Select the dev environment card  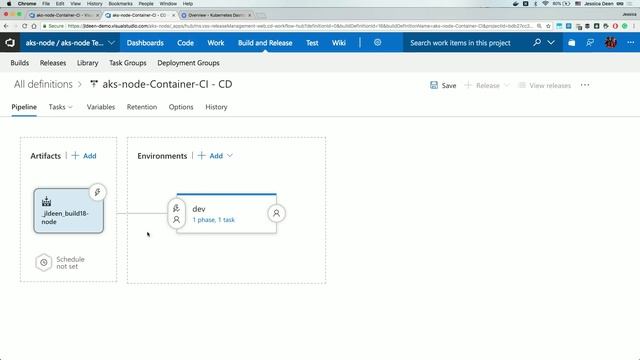click(x=227, y=213)
